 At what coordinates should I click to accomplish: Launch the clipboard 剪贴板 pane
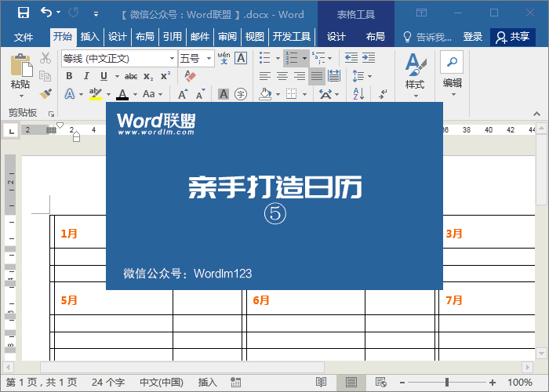[x=52, y=114]
